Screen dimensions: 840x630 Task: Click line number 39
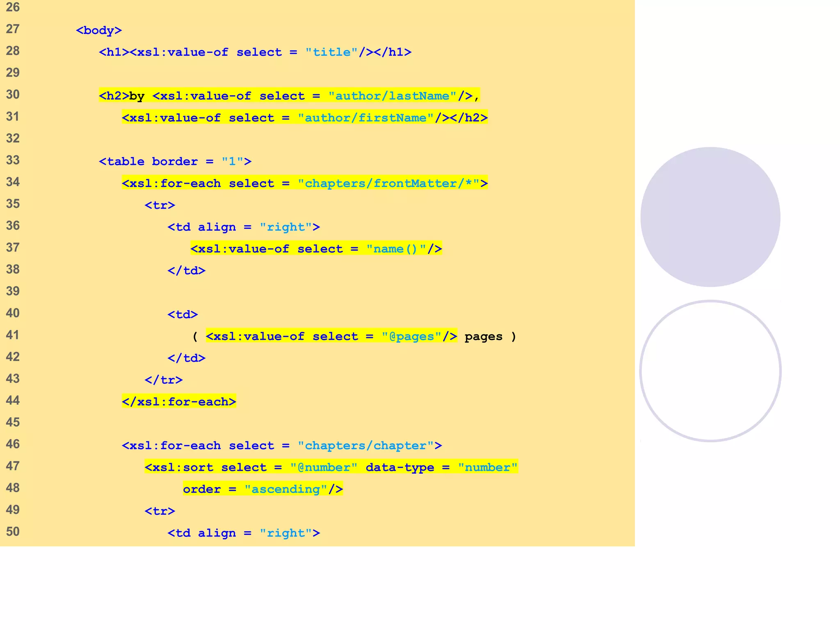[x=13, y=291]
